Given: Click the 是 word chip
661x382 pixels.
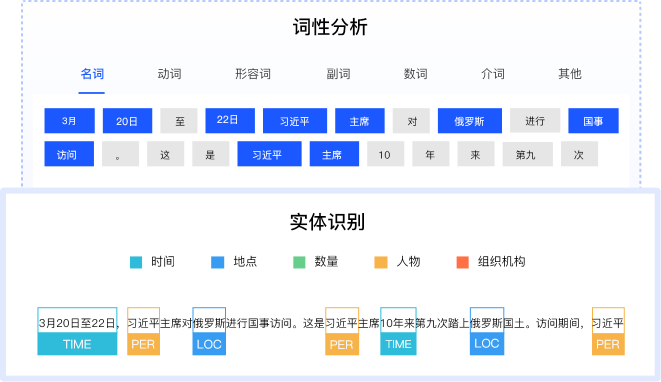Looking at the screenshot, I should pyautogui.click(x=211, y=154).
